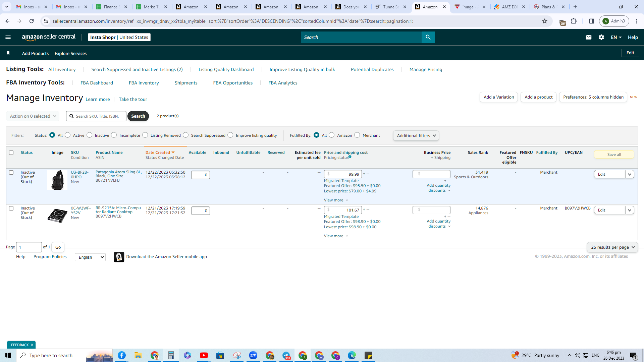Screen dimensions: 644x362
Task: Click the bookmark flag icon in navigation bar
Action: [x=8, y=53]
